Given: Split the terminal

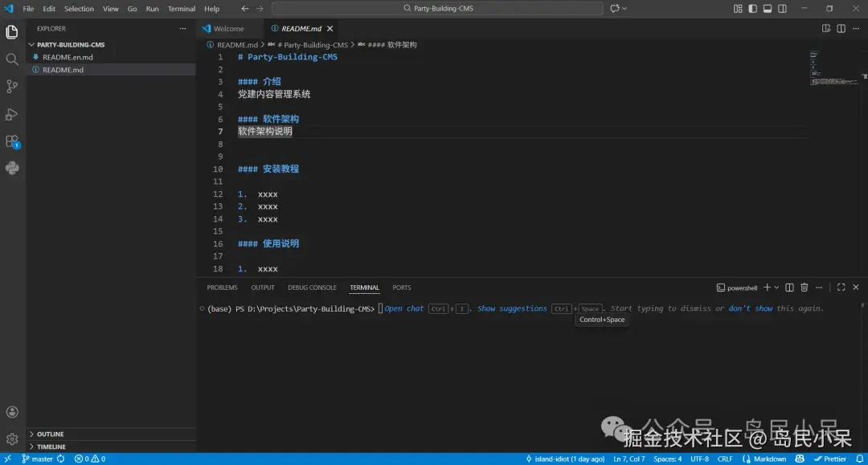Looking at the screenshot, I should 789,288.
